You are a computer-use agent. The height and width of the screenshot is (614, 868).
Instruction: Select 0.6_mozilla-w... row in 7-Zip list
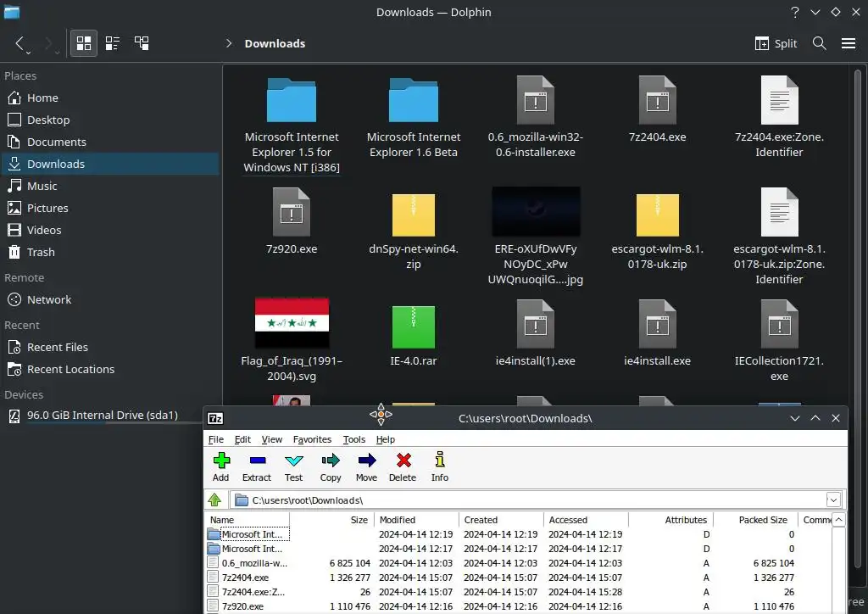point(519,563)
